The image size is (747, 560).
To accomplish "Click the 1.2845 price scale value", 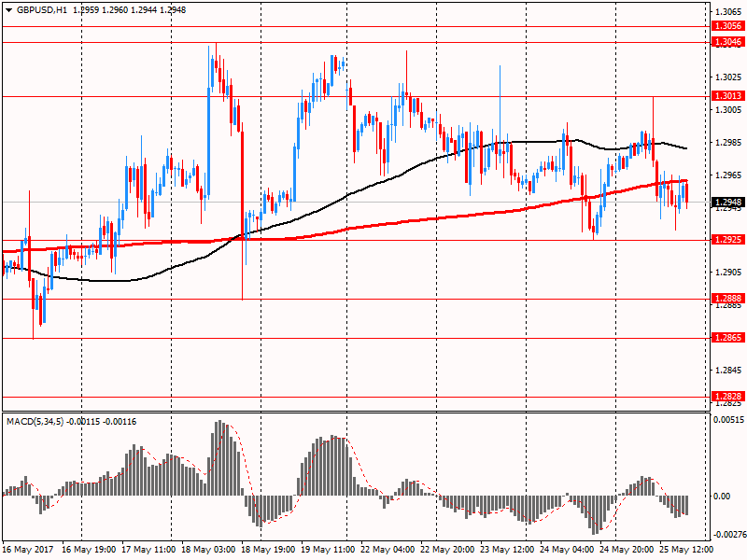I will coord(728,371).
